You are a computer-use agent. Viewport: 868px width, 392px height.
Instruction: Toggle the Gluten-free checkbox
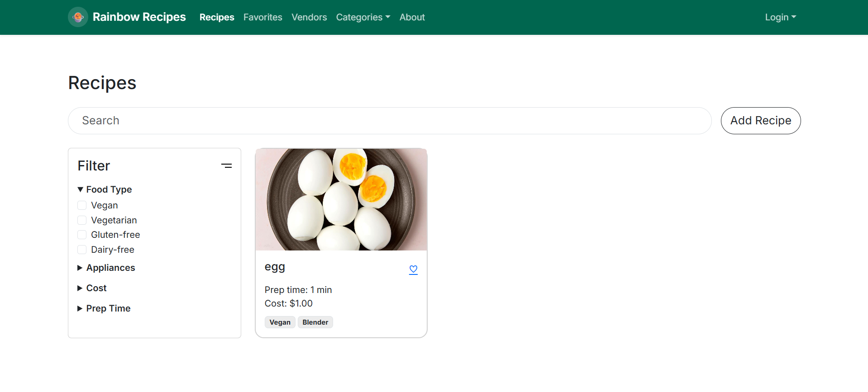[x=82, y=235]
